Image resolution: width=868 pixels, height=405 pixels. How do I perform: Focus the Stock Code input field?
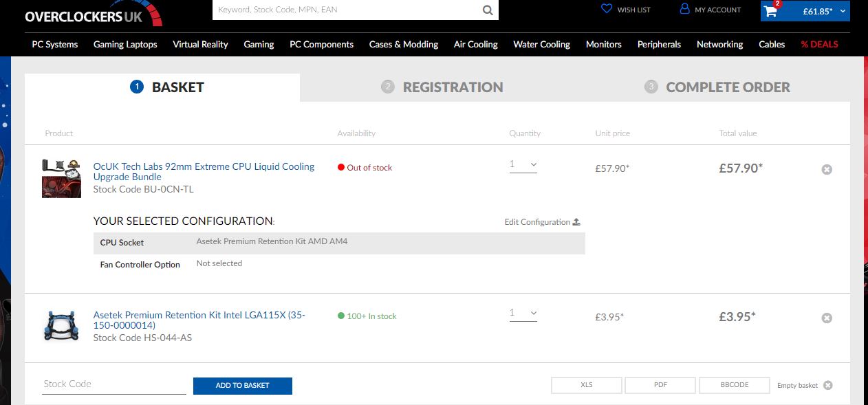click(x=114, y=384)
